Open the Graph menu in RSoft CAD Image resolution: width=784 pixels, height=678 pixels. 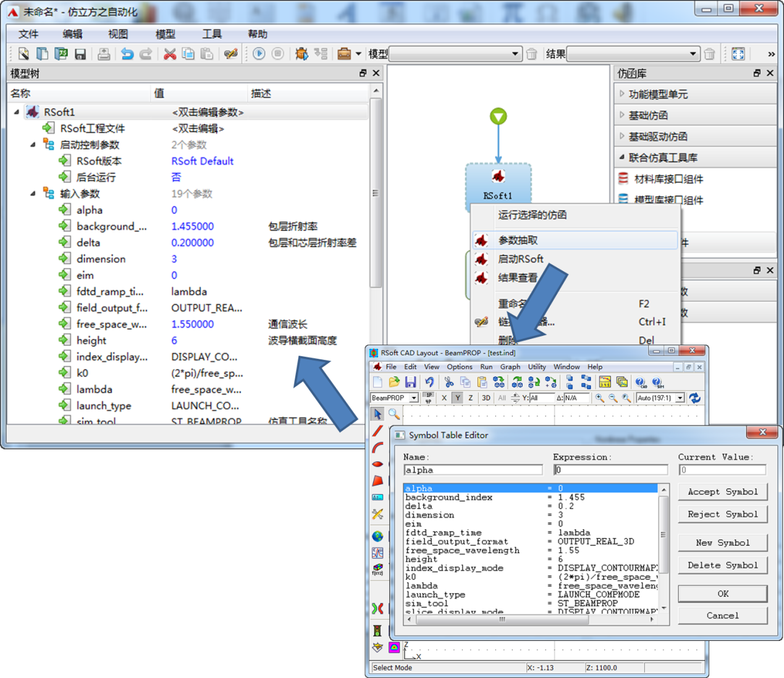point(510,367)
